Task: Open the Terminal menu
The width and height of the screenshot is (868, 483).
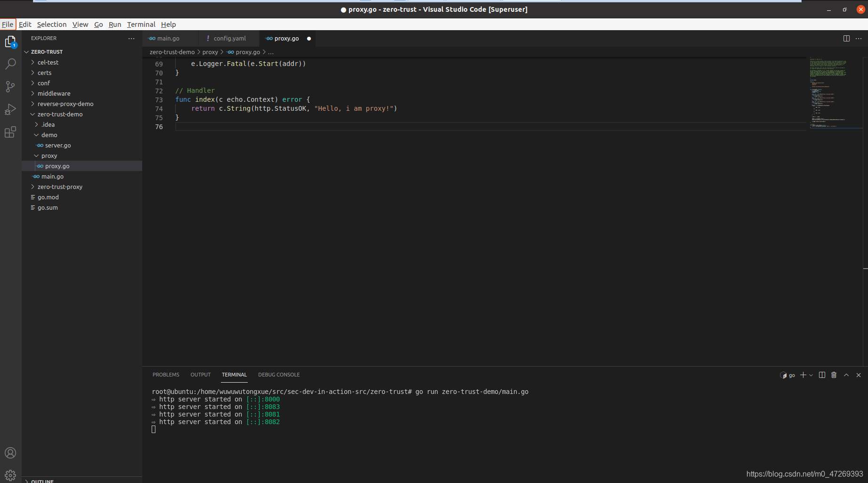Action: tap(141, 25)
